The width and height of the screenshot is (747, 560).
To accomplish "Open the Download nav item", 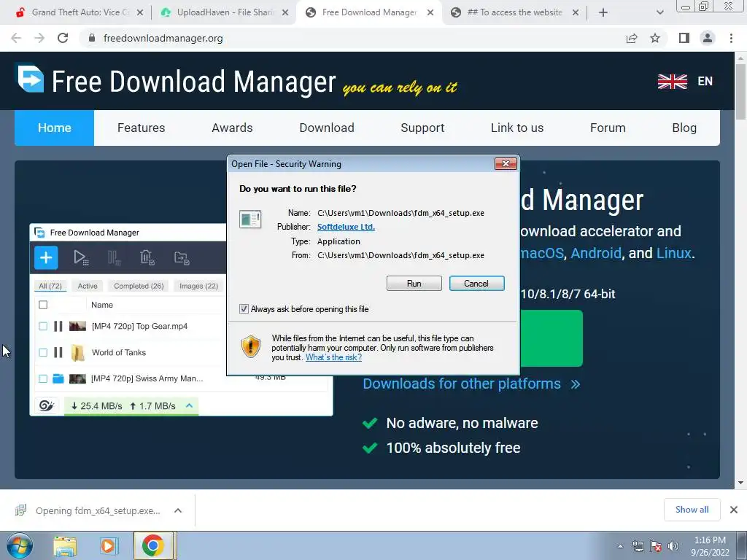I will [x=327, y=128].
